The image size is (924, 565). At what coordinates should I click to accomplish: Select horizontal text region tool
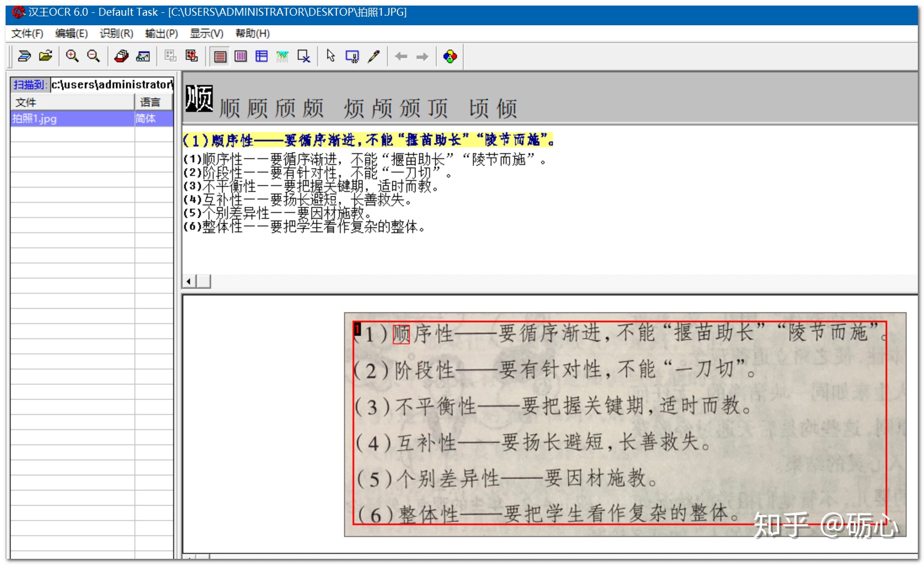(221, 56)
